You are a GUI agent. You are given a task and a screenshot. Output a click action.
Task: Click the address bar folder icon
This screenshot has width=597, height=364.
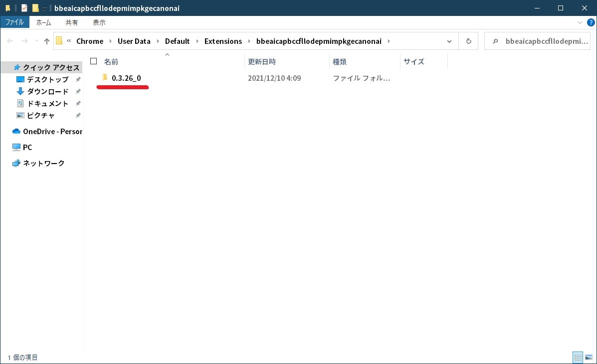59,41
